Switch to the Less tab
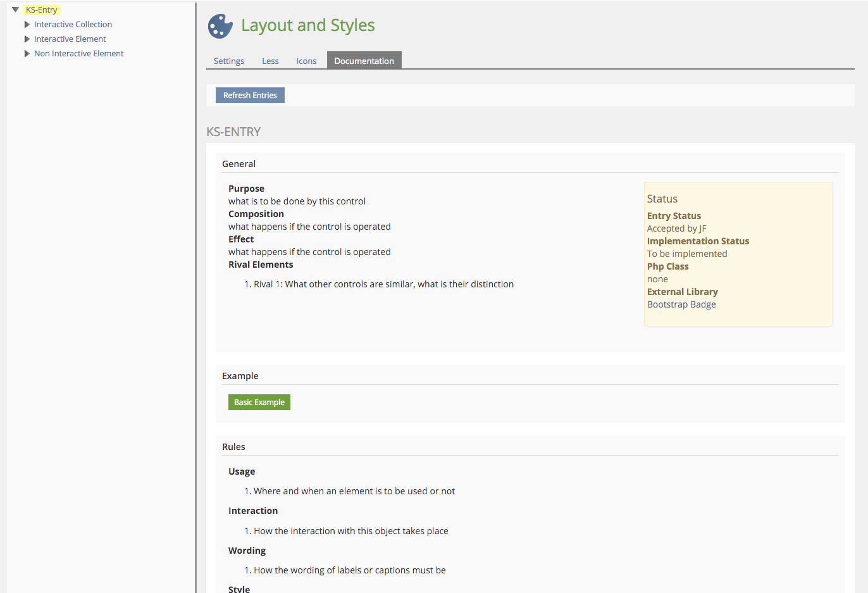The width and height of the screenshot is (868, 593). (270, 61)
